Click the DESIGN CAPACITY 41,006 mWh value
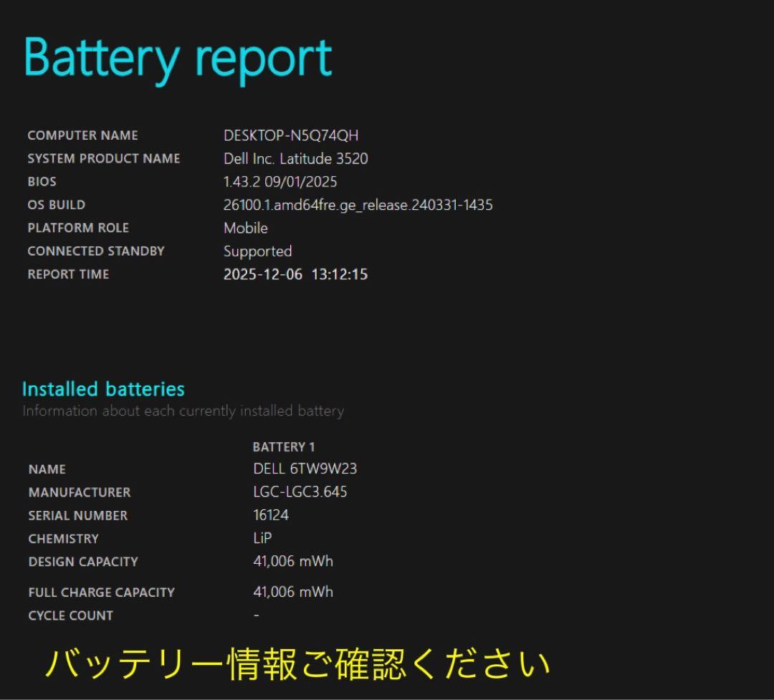774x700 pixels. point(292,561)
